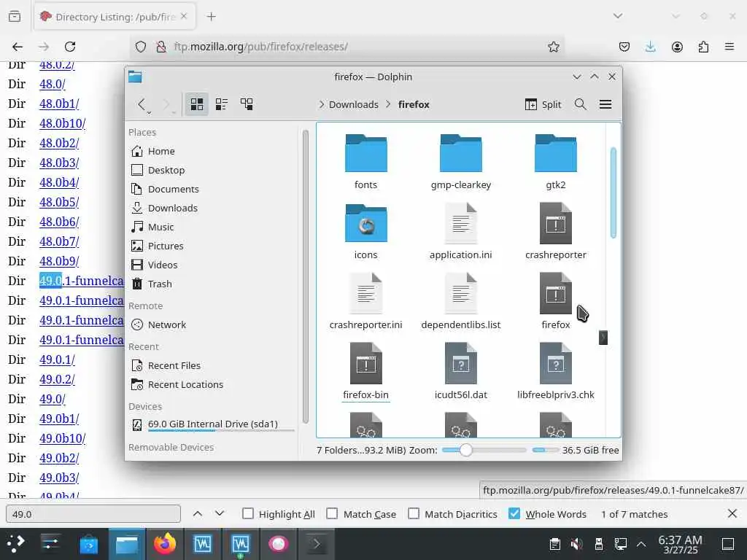Open Firefox application menu
Screen dimensions: 747x560
point(729,47)
